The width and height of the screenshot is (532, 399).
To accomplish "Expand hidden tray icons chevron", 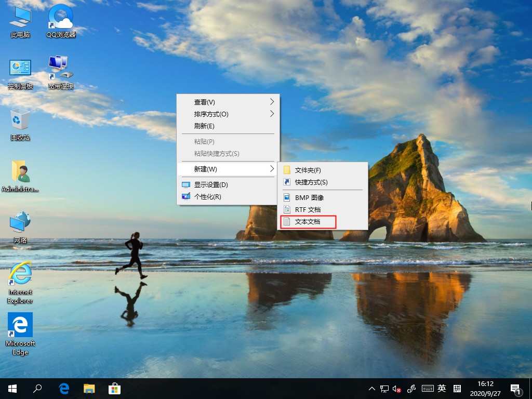I will 372,388.
